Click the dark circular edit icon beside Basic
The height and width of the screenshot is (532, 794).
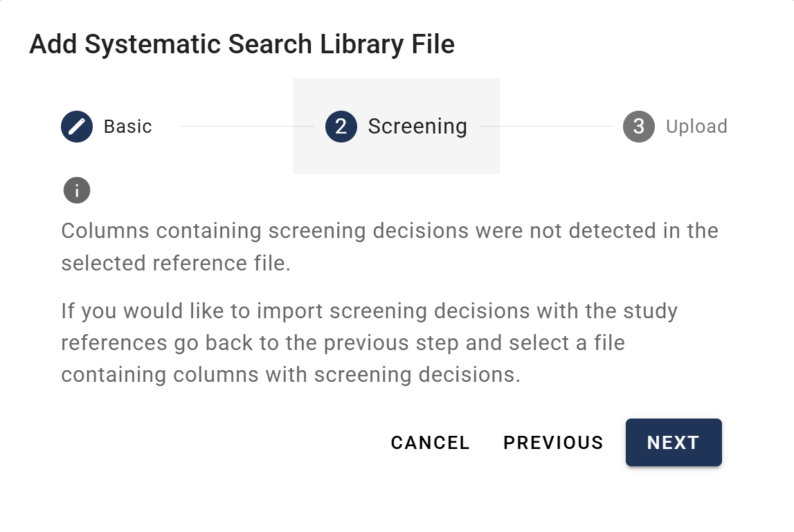point(76,127)
